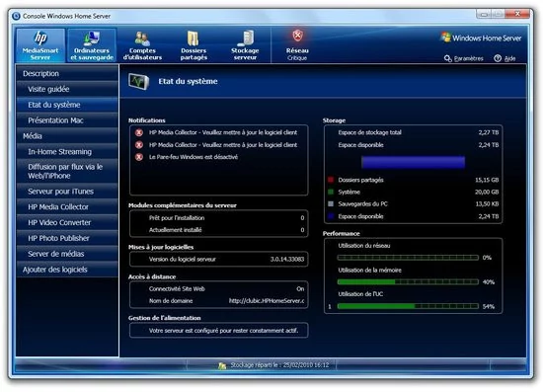Click the red Dossiers partagés color swatch

click(331, 180)
